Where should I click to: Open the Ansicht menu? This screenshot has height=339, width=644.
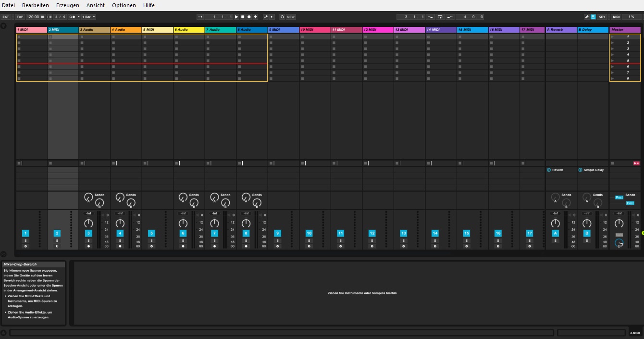(96, 5)
